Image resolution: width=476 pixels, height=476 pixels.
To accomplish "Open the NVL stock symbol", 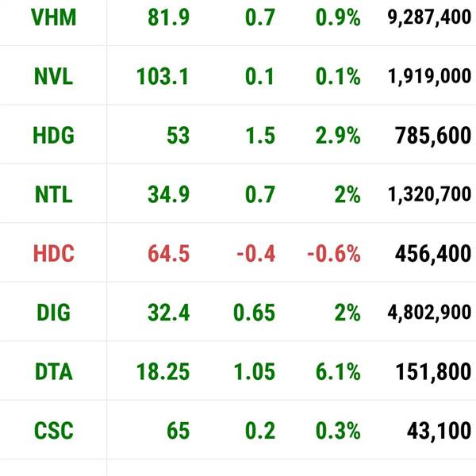I will (x=53, y=76).
